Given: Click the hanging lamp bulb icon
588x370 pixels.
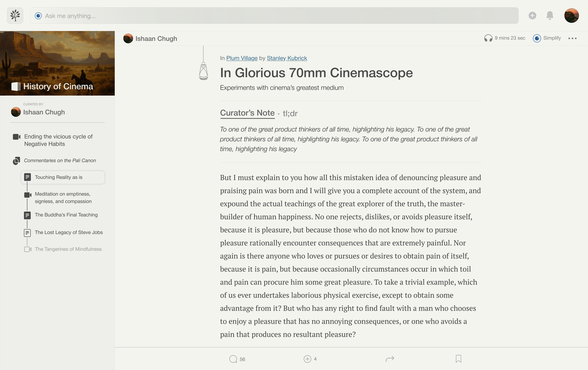Looking at the screenshot, I should click(203, 71).
